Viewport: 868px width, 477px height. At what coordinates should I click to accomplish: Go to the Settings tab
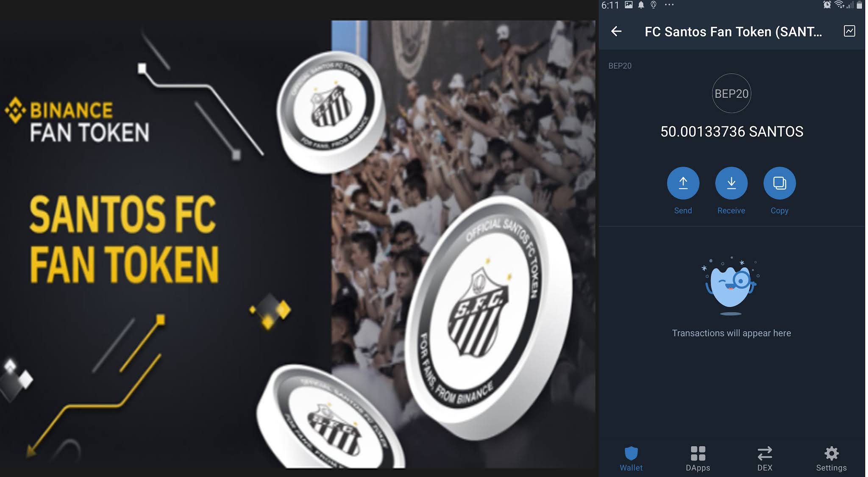click(x=832, y=459)
